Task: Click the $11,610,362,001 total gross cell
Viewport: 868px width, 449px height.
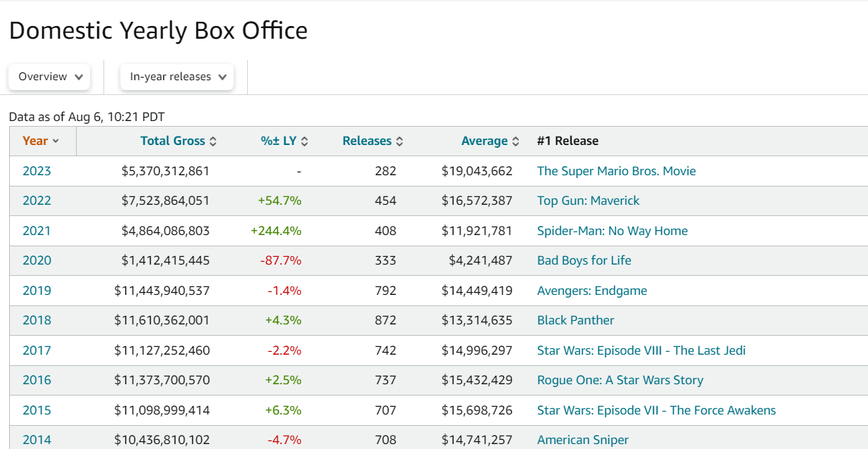Action: pos(162,320)
